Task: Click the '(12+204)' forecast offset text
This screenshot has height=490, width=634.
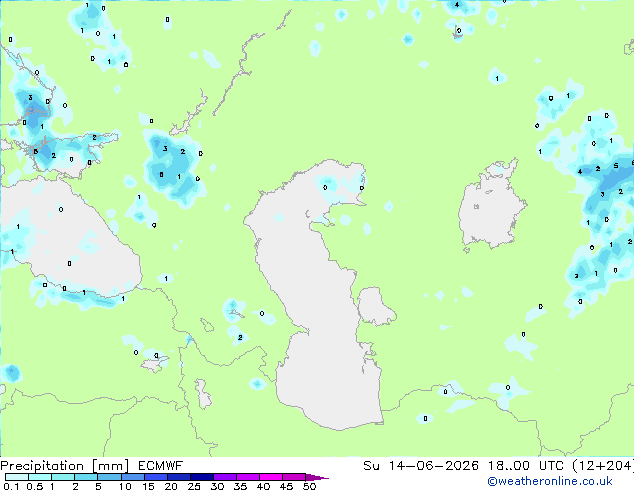Action: tap(603, 466)
